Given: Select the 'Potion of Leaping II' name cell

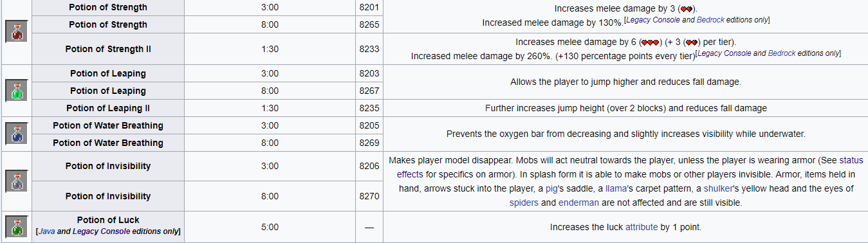Looking at the screenshot, I should [x=108, y=108].
